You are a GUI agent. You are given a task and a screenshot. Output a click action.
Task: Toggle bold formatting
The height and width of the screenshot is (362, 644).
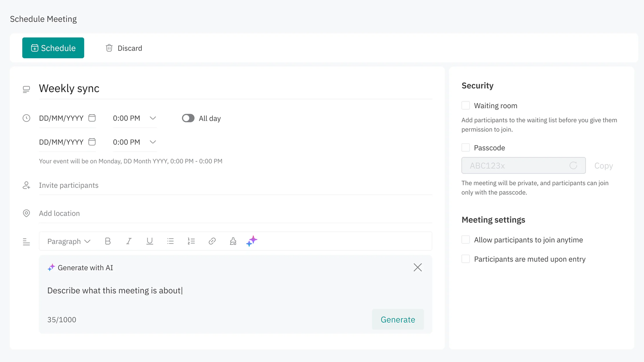tap(108, 241)
